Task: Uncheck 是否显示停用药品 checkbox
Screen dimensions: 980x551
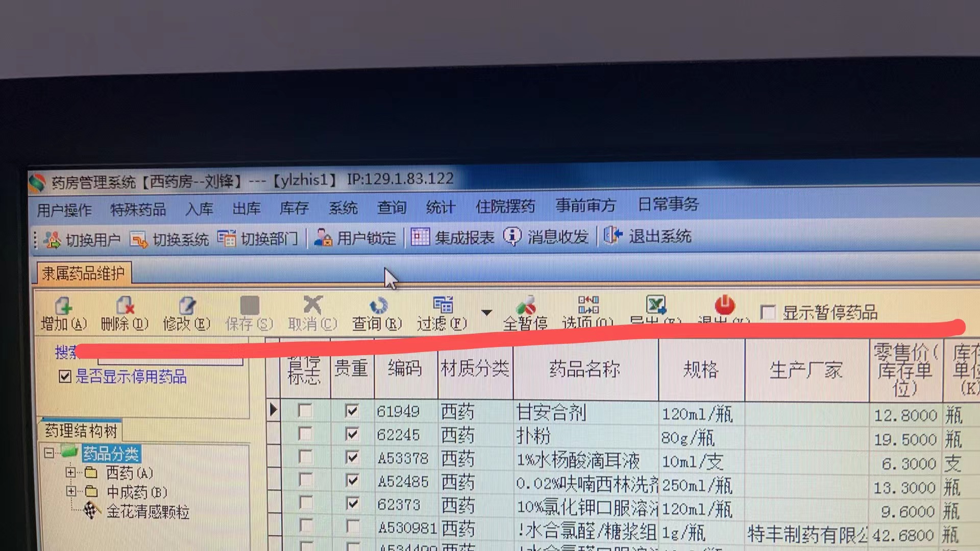Action: pos(65,377)
